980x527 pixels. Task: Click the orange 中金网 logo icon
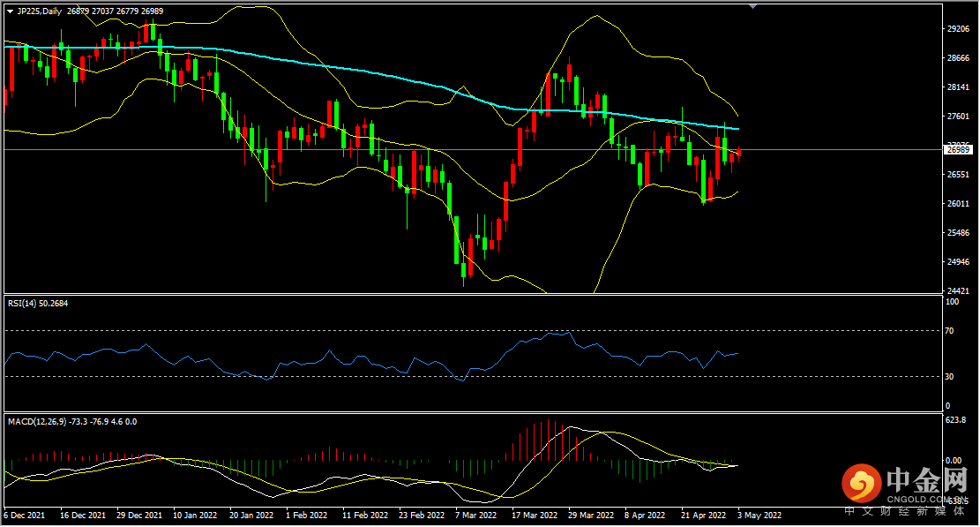coord(861,483)
